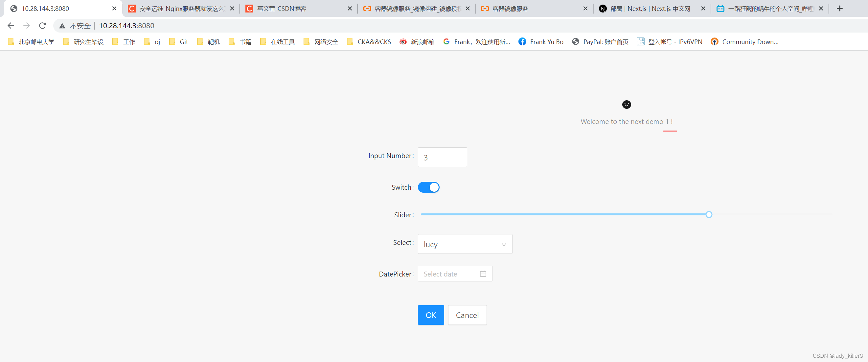Switch to the 写文章-CSDN博客 tab
Image resolution: width=868 pixels, height=362 pixels.
299,9
